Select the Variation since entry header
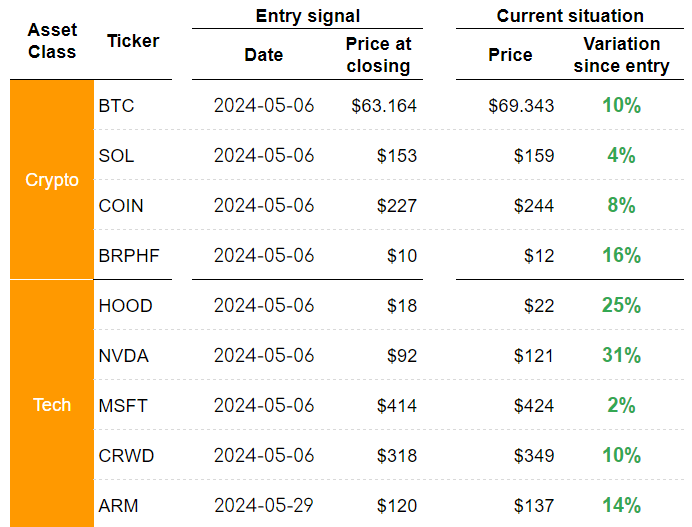 (x=621, y=55)
